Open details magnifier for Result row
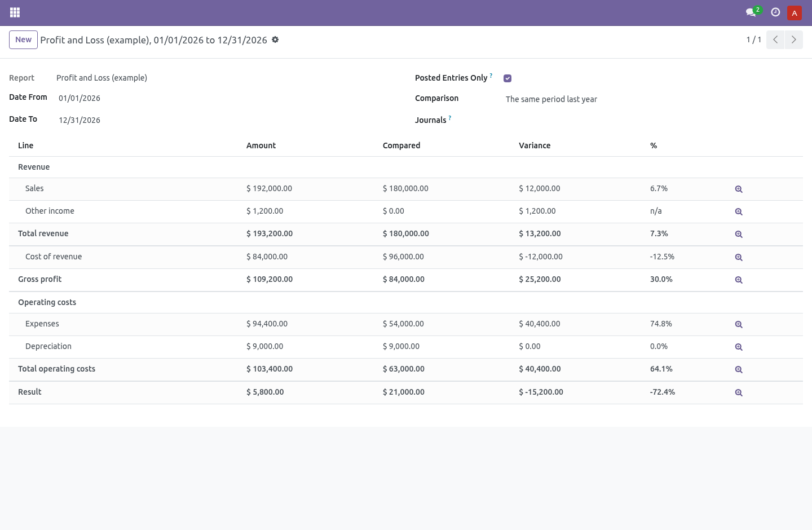812x530 pixels. [x=739, y=393]
